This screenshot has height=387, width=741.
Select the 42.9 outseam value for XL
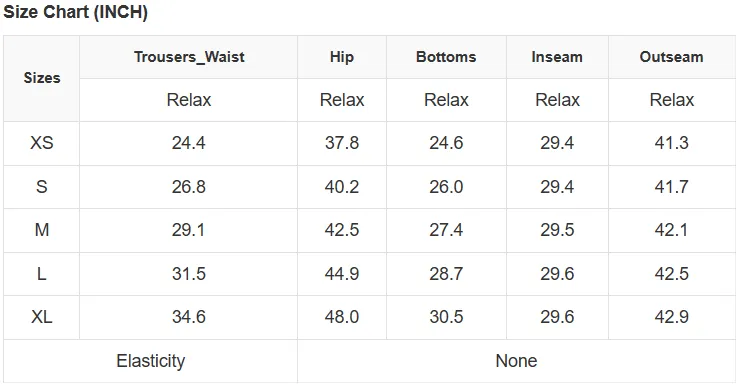tap(672, 317)
